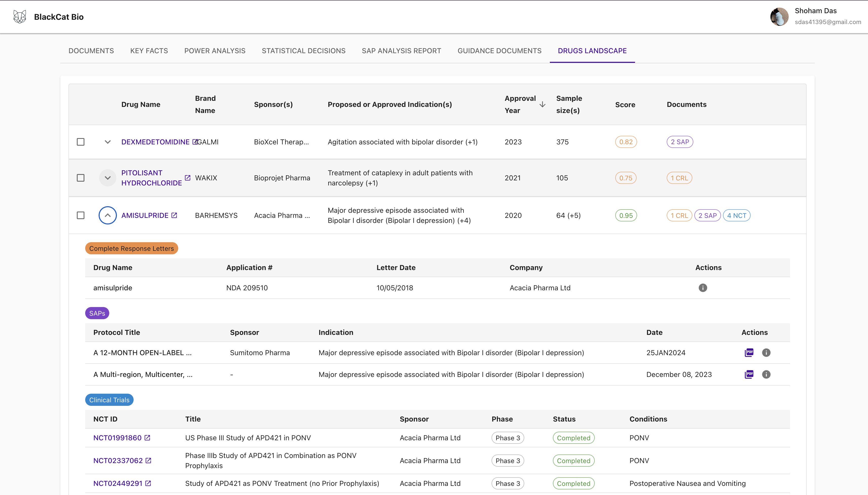
Task: Select the Drugs Landscape tab
Action: (592, 51)
